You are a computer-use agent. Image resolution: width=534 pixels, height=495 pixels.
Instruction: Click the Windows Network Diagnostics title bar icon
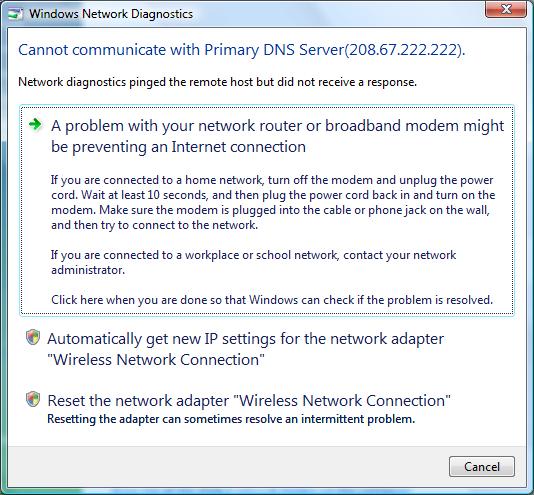tap(16, 14)
